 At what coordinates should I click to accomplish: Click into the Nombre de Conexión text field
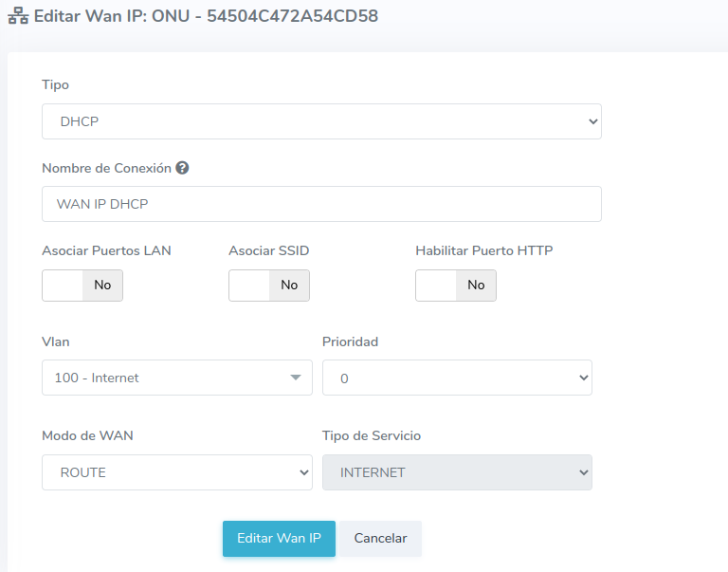click(321, 204)
